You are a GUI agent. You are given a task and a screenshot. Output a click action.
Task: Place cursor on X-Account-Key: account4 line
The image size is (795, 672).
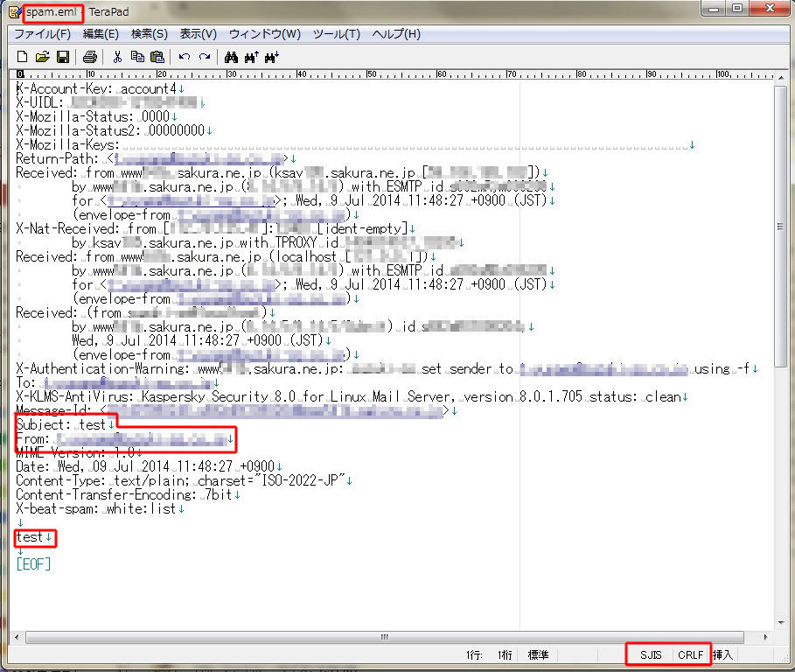coord(100,88)
